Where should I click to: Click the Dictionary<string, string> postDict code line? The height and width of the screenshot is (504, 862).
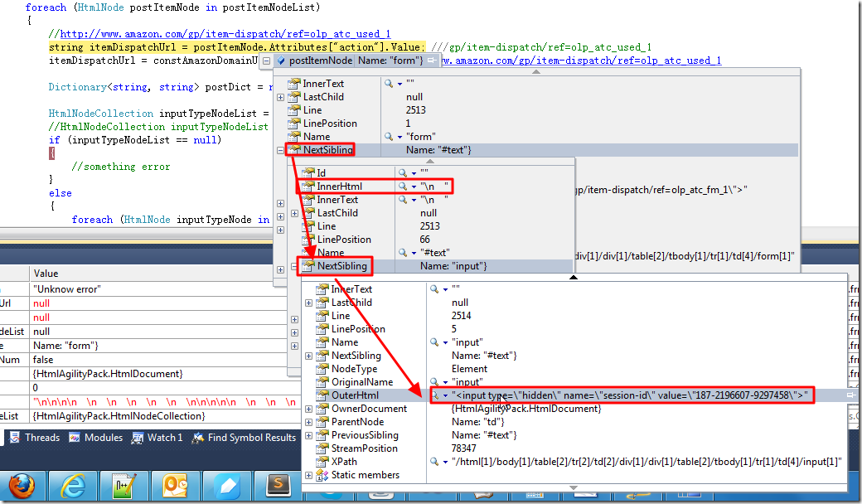click(161, 87)
